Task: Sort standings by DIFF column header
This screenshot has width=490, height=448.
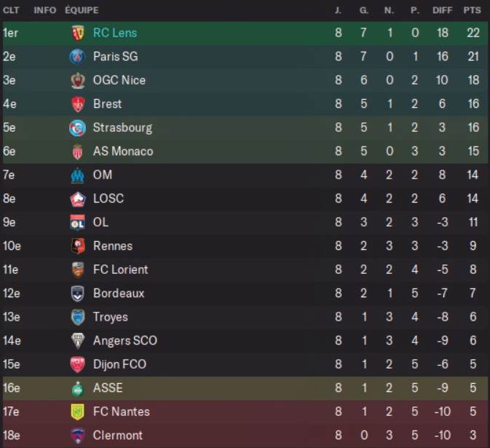Action: (x=442, y=10)
